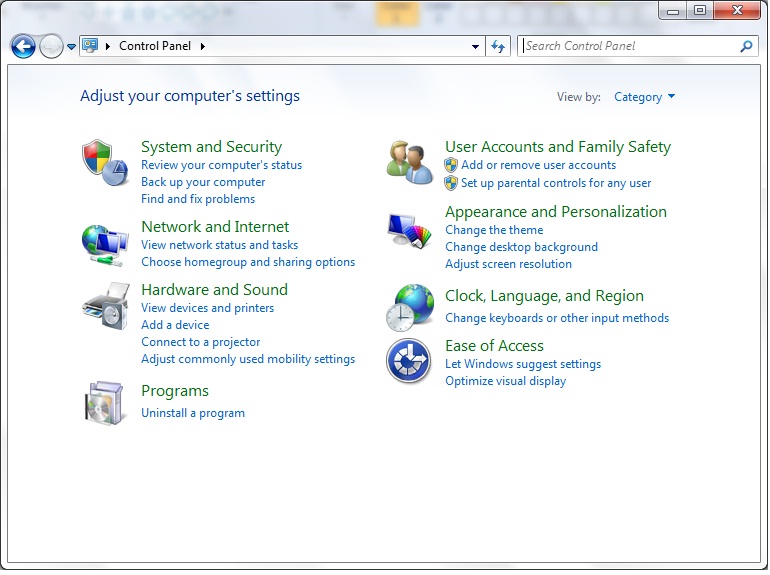
Task: Click the Refresh button beside address bar
Action: (x=498, y=46)
